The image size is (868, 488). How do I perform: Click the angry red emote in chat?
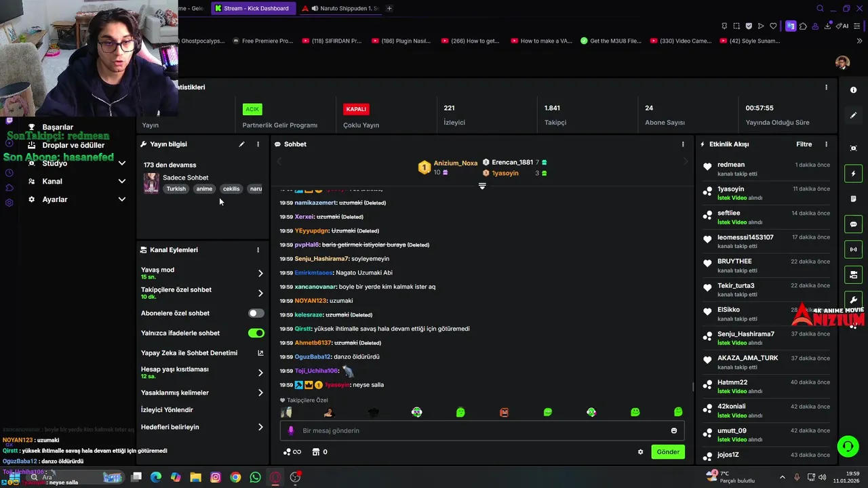(x=504, y=412)
